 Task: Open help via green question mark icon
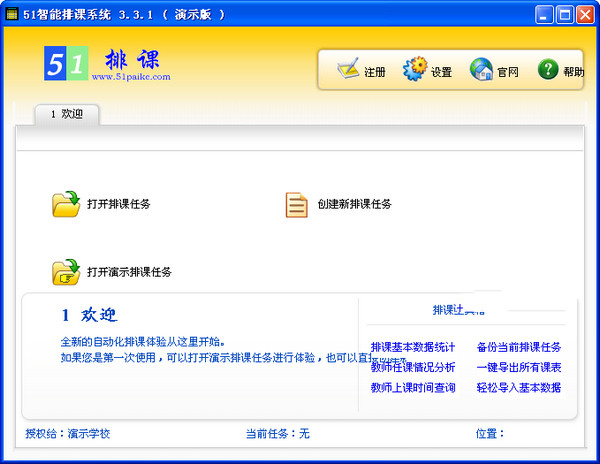point(548,69)
